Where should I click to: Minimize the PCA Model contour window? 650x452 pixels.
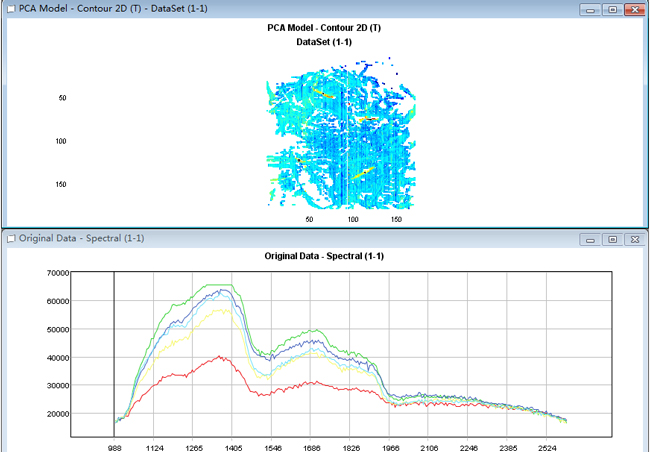tap(592, 8)
